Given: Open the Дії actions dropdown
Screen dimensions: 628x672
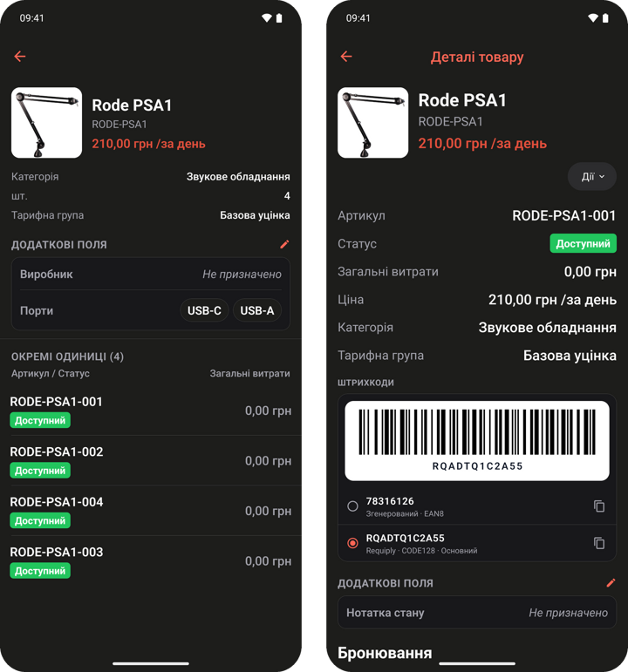Looking at the screenshot, I should tap(592, 177).
